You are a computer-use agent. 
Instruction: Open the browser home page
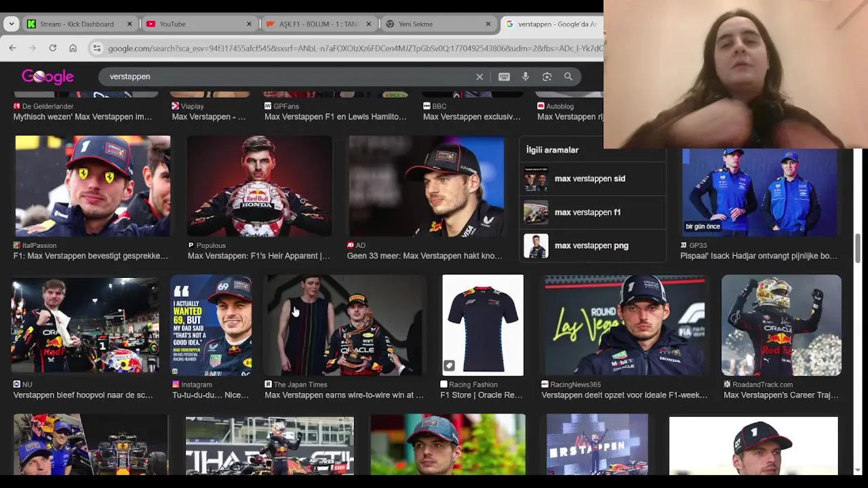point(73,48)
